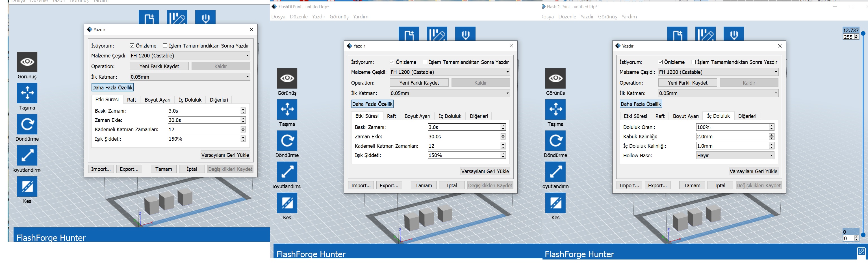Uncheck Önizleme in the right Yazdır dialog
The image size is (868, 266).
[x=660, y=62]
